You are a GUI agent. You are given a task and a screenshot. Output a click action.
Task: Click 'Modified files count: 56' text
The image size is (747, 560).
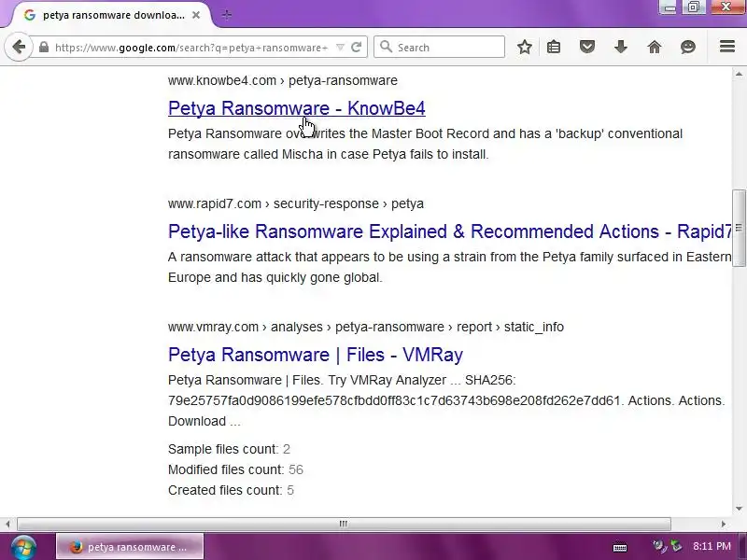pyautogui.click(x=235, y=469)
